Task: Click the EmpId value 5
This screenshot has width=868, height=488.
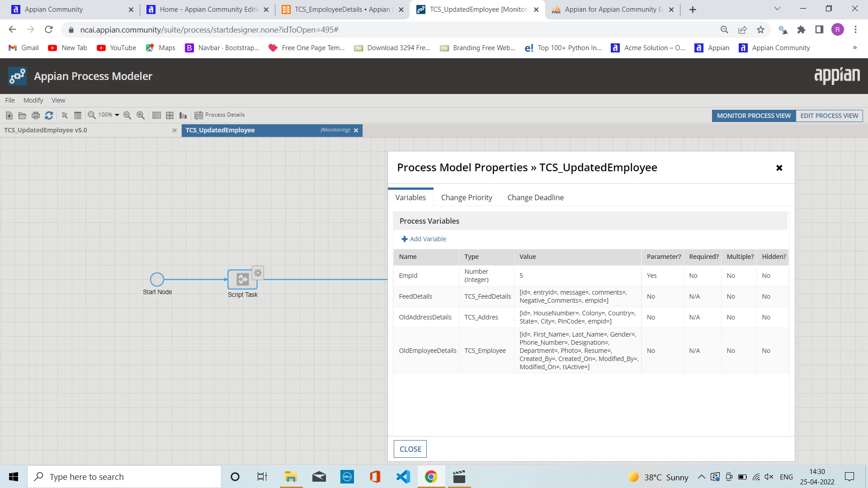Action: (521, 276)
